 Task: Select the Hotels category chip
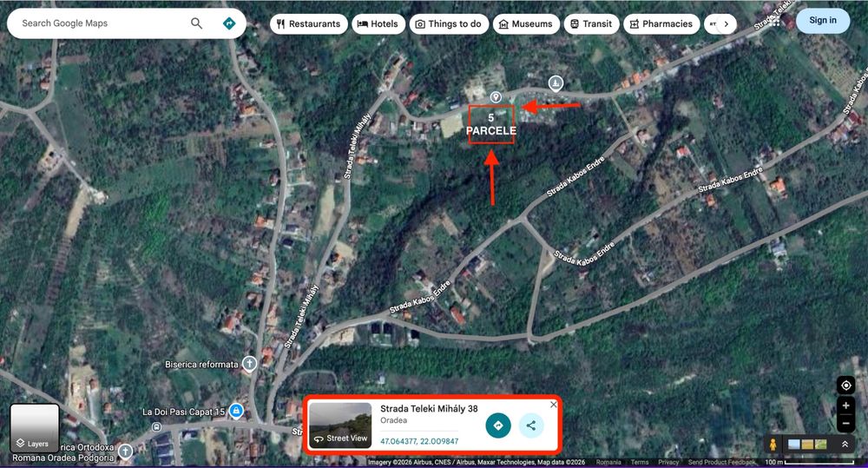pyautogui.click(x=378, y=23)
